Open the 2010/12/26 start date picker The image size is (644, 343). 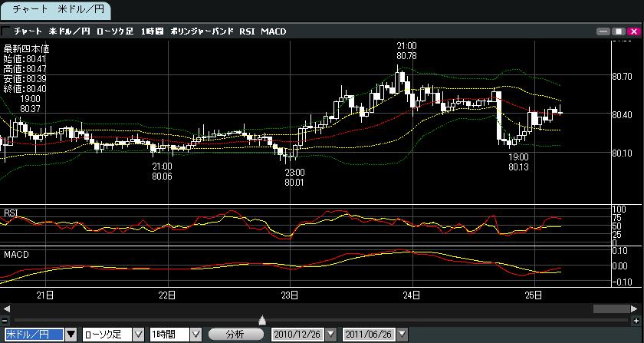330,335
